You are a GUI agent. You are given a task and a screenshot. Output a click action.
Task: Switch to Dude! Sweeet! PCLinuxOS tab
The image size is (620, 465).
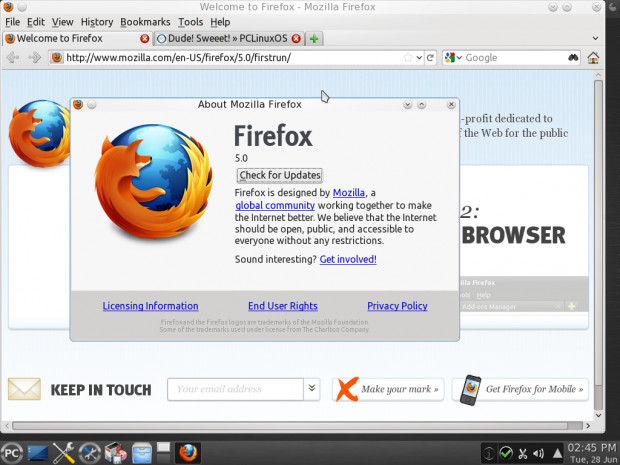229,39
